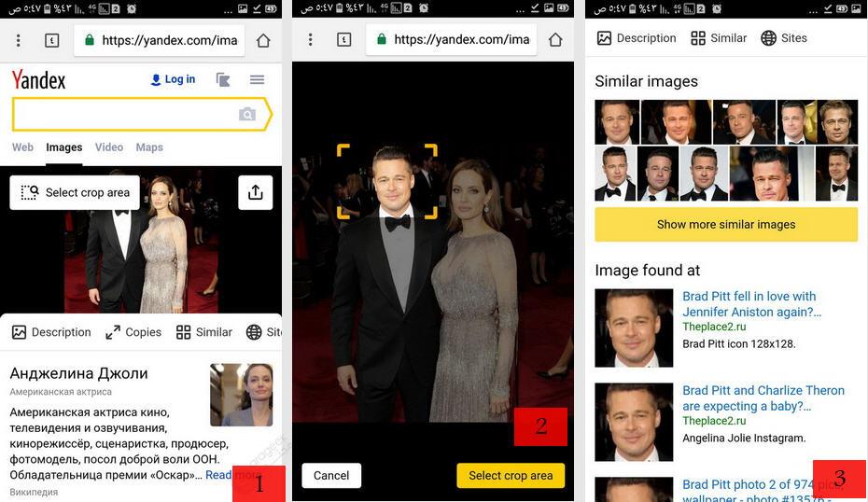The image size is (868, 502).
Task: Open the hamburger menu beside Log in
Action: coord(257,79)
